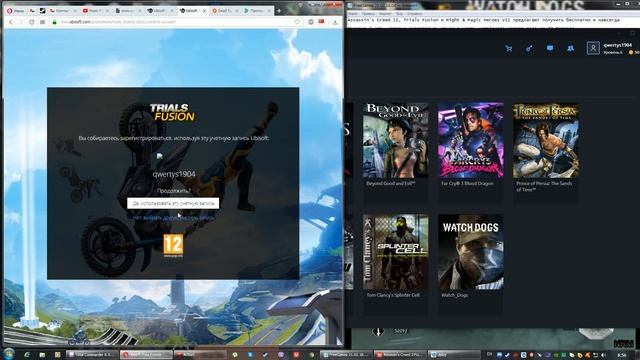Go back in the Opera browser
The image size is (640, 360).
11,22
